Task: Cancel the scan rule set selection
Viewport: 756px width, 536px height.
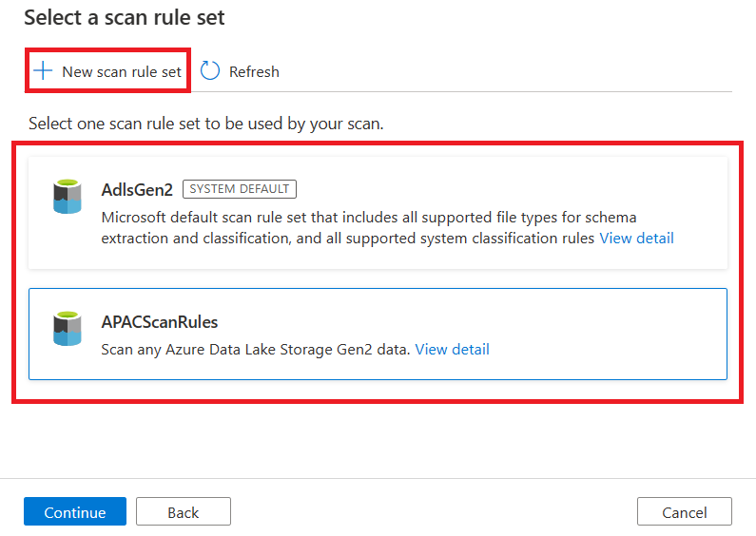Action: (x=684, y=512)
